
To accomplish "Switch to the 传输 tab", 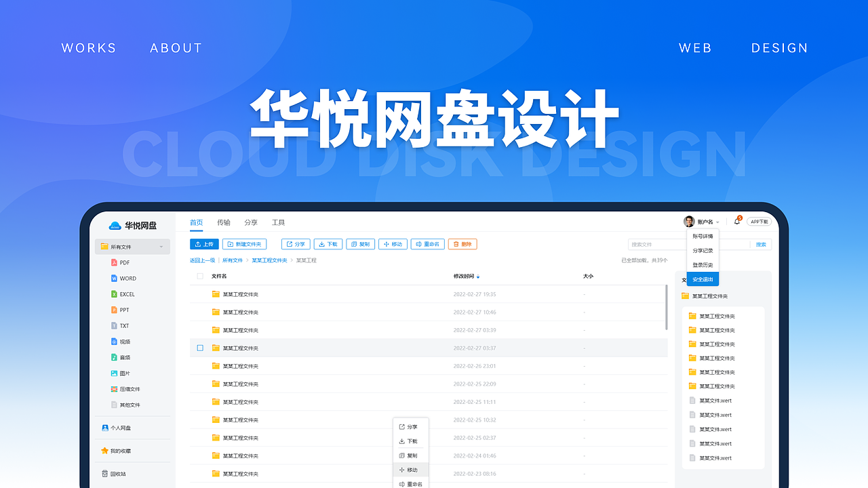I will pos(224,222).
